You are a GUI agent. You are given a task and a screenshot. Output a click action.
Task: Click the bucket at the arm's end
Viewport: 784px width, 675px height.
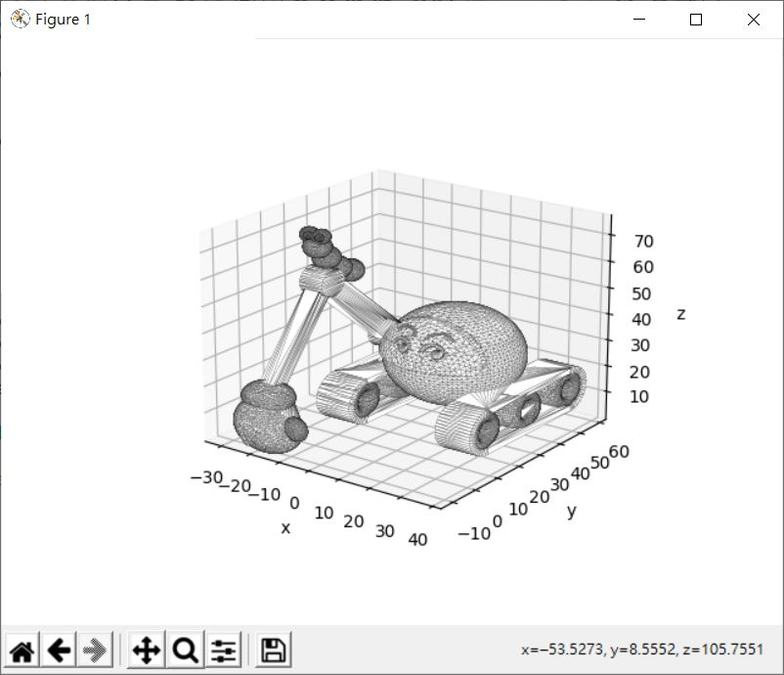[270, 417]
